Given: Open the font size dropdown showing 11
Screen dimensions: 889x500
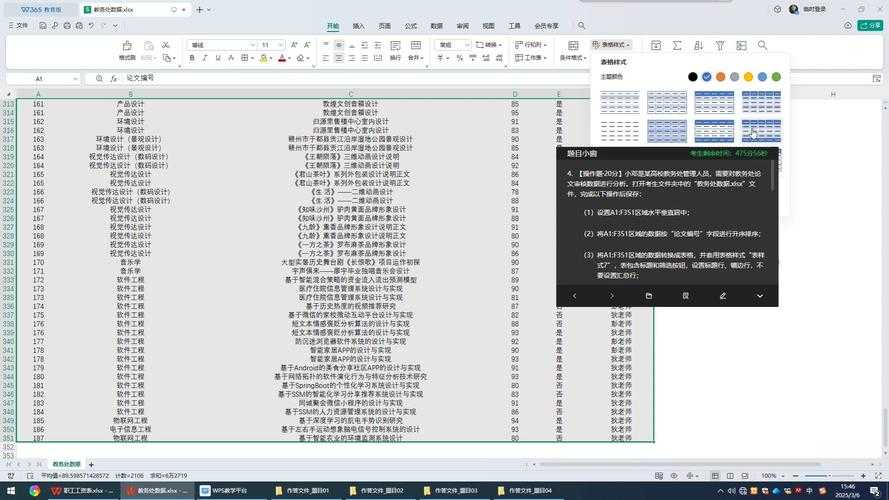Looking at the screenshot, I should click(x=271, y=45).
